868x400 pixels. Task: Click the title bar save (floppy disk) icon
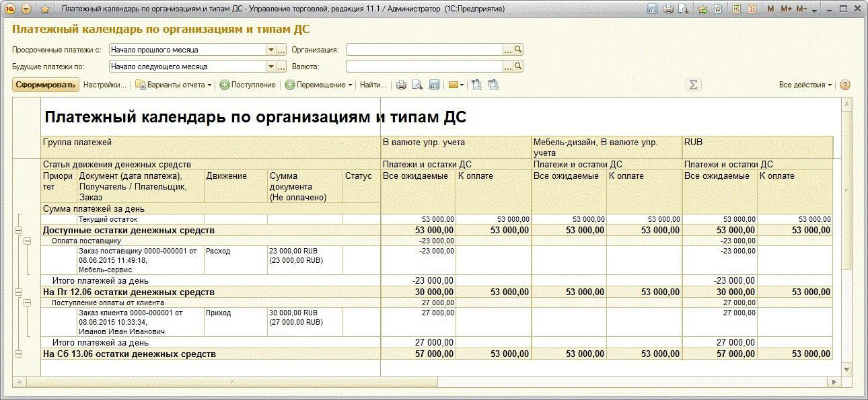652,9
